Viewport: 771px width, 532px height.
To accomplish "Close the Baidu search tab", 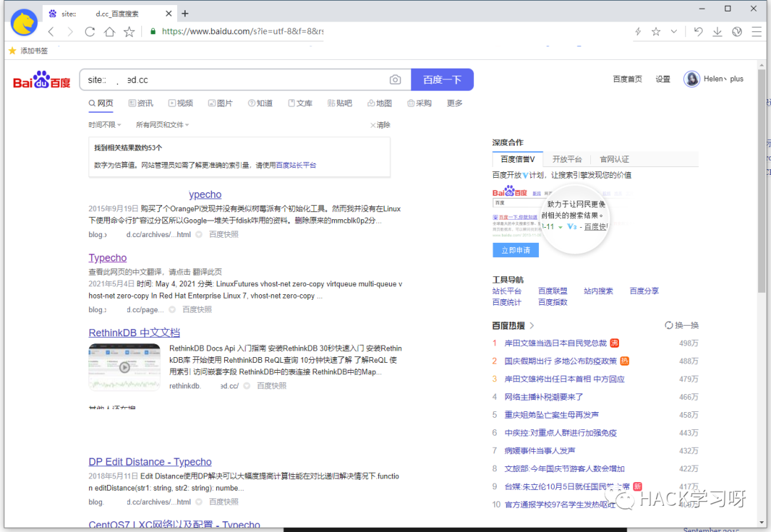I will tap(168, 14).
